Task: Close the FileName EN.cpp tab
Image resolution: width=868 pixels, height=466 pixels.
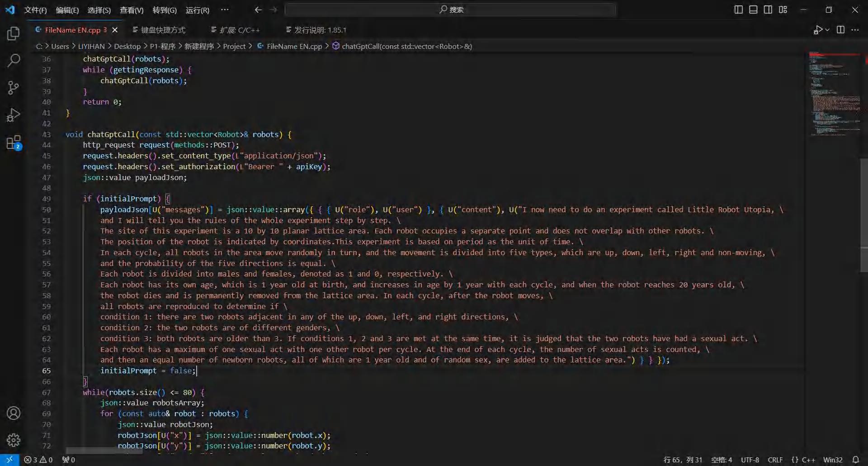Action: point(115,30)
